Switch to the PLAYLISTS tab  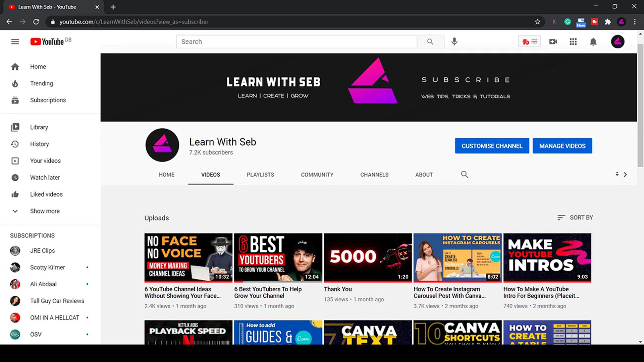point(260,175)
